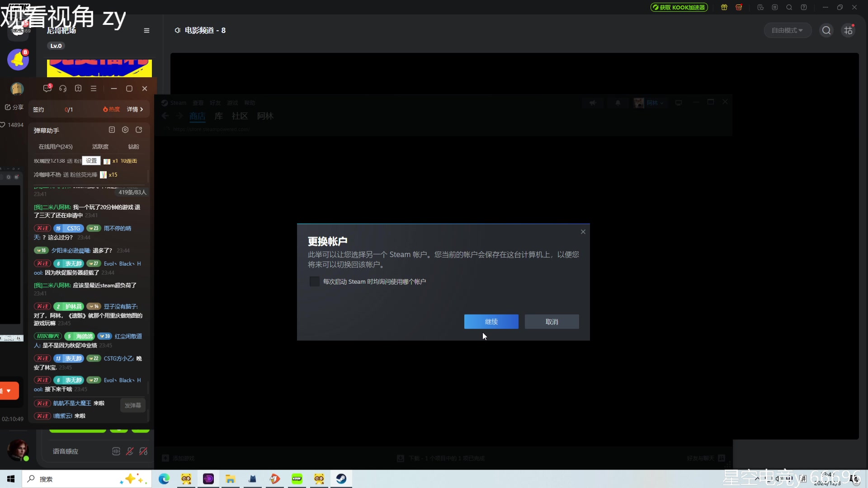Pop out the 弹幕助手 panel icon
The width and height of the screenshot is (868, 488).
(139, 130)
